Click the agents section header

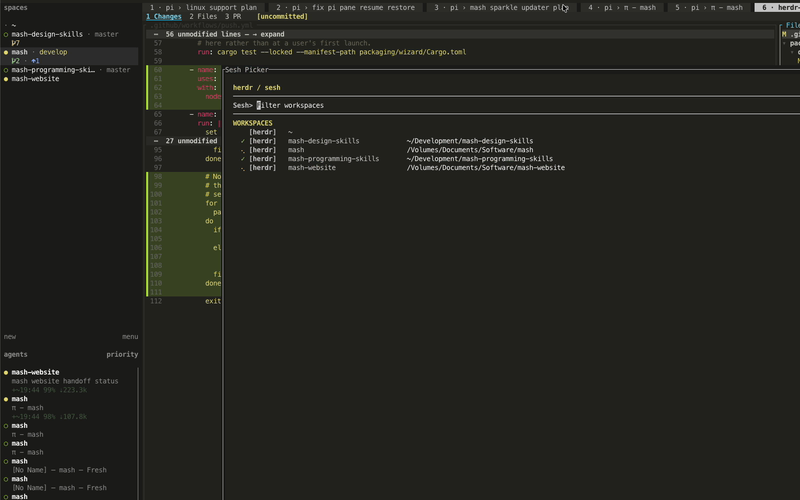pos(15,354)
